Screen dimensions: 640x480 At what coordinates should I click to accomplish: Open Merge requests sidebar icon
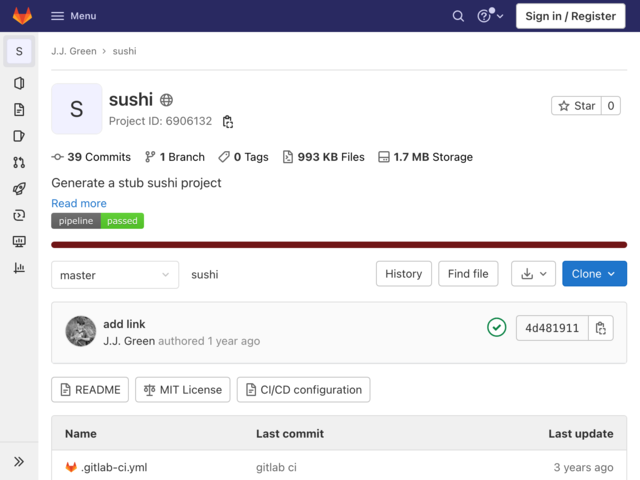click(19, 162)
